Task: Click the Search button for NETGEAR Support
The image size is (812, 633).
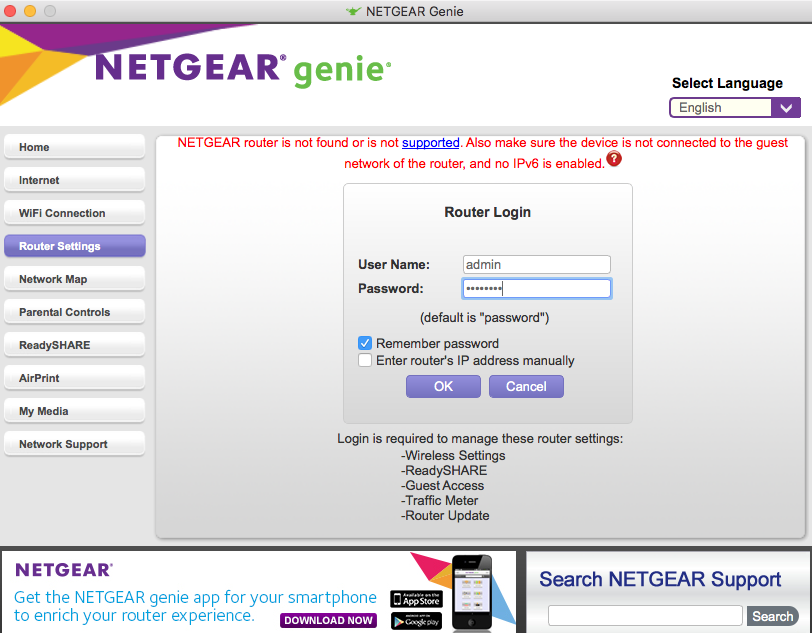Action: pos(773,616)
